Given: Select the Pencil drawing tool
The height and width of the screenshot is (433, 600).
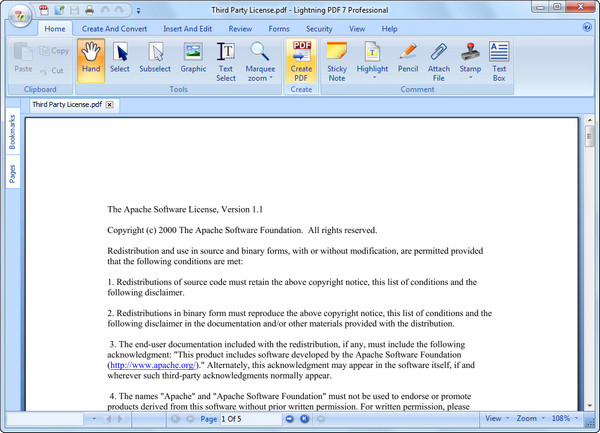Looking at the screenshot, I should tap(407, 60).
